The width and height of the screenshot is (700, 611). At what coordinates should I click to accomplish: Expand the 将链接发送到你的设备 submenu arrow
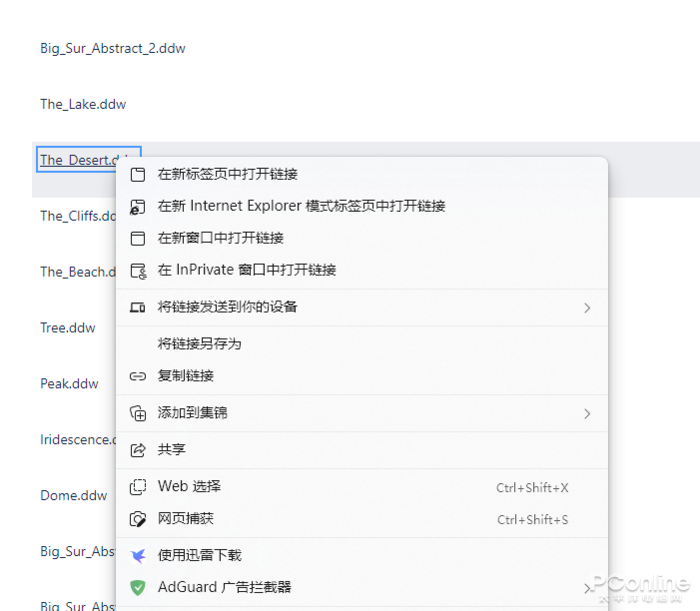click(x=587, y=308)
